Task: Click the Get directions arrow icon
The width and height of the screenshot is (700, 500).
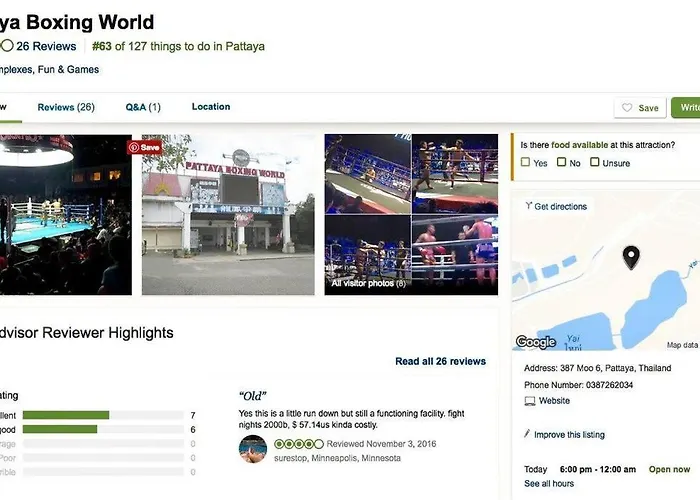Action: (x=529, y=206)
